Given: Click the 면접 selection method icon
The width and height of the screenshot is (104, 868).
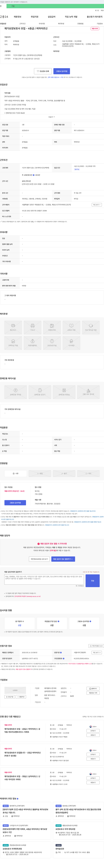Looking at the screenshot, I should (40, 473).
